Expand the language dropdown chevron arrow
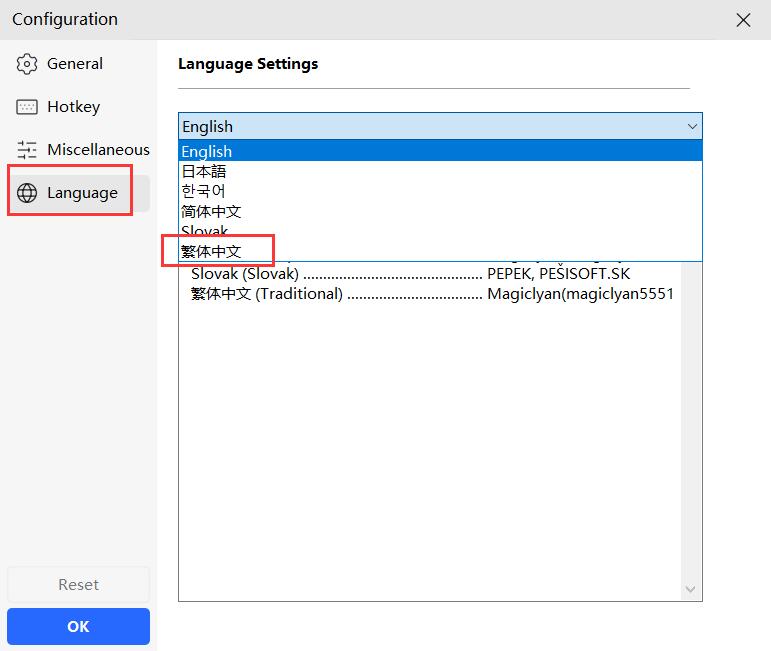This screenshot has height=651, width=771. tap(691, 127)
